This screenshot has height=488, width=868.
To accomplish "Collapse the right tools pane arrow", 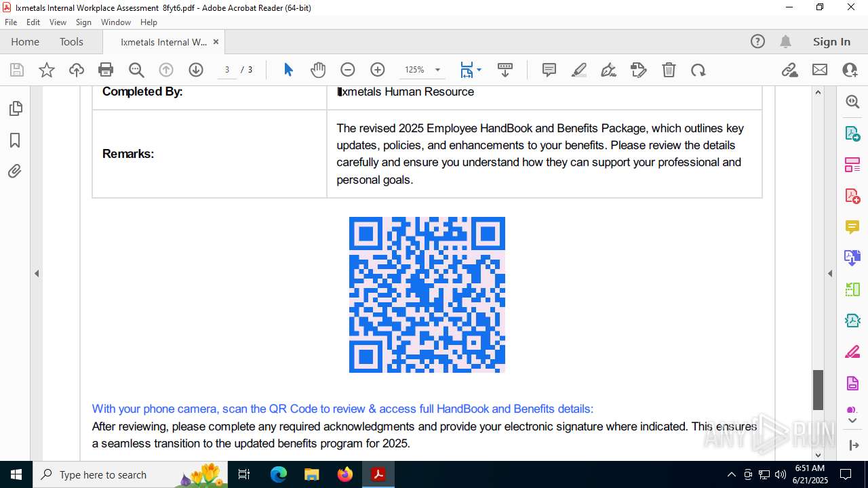I will coord(830,274).
